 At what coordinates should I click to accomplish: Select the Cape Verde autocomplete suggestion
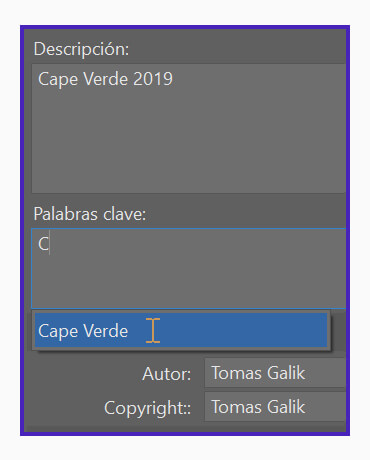pos(181,330)
